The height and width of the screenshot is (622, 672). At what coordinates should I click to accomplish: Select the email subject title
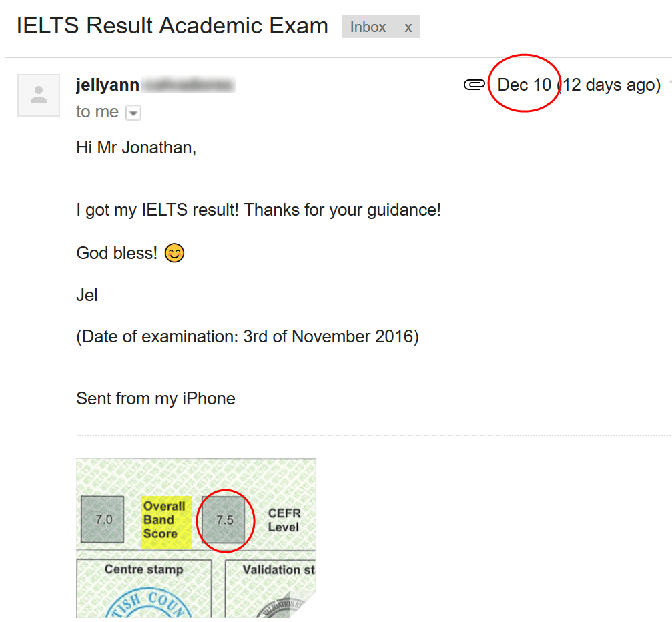(172, 26)
